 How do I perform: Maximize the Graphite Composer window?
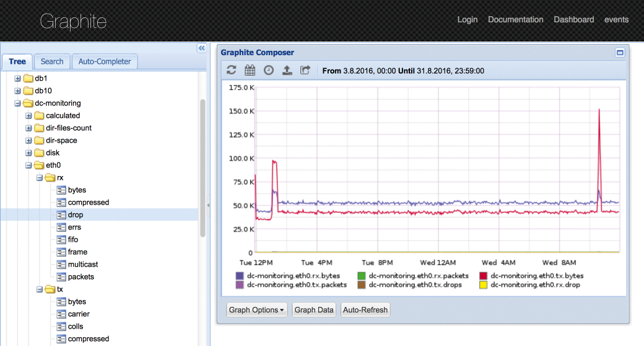point(620,53)
